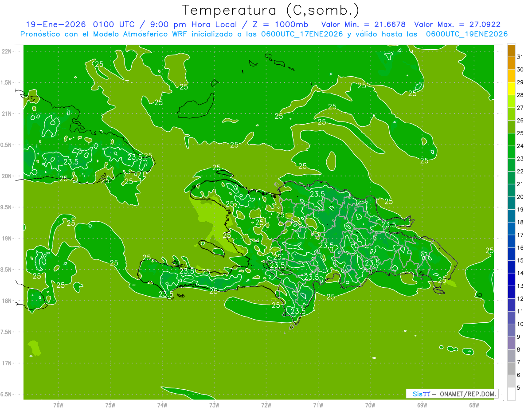The image size is (532, 411).
Task: Pick the purple swatch between legend 8 and 9
Action: [x=511, y=343]
